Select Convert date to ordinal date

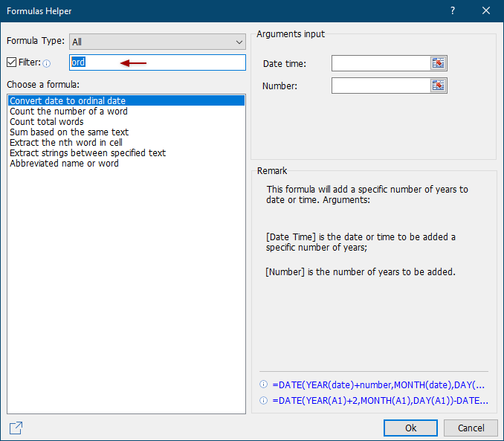pyautogui.click(x=68, y=100)
